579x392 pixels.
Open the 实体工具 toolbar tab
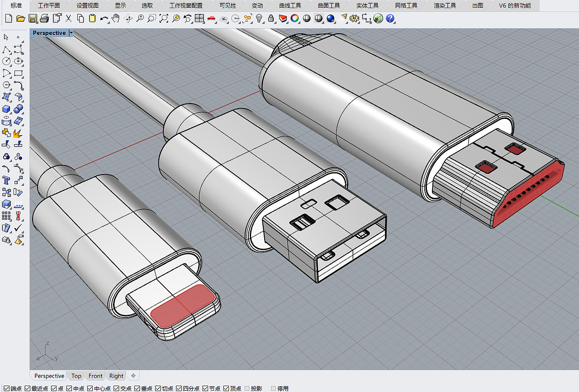click(367, 5)
